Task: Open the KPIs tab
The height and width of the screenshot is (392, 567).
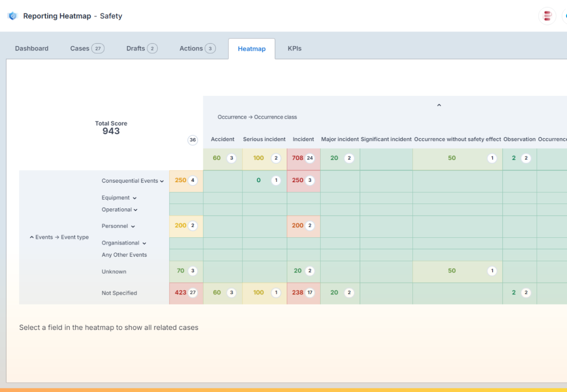Action: coord(294,48)
